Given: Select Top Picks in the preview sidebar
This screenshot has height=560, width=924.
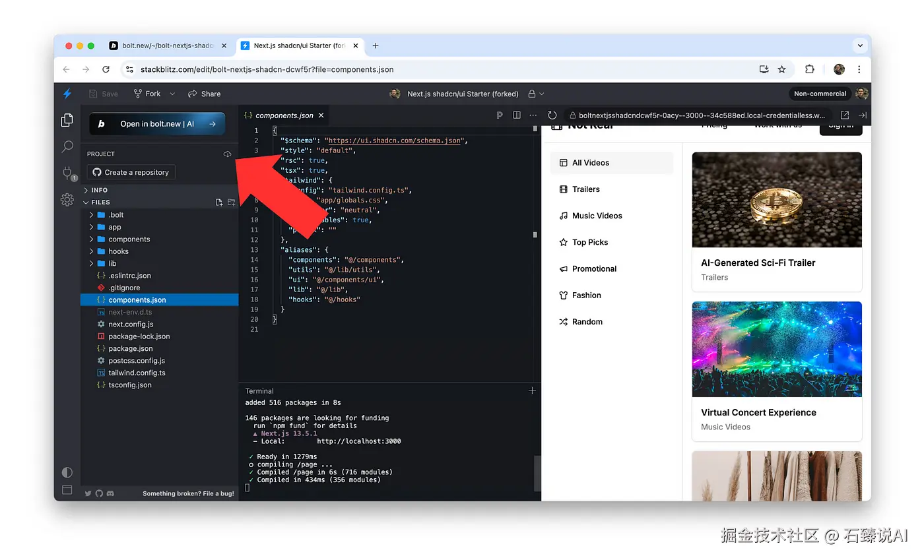Looking at the screenshot, I should [x=611, y=242].
